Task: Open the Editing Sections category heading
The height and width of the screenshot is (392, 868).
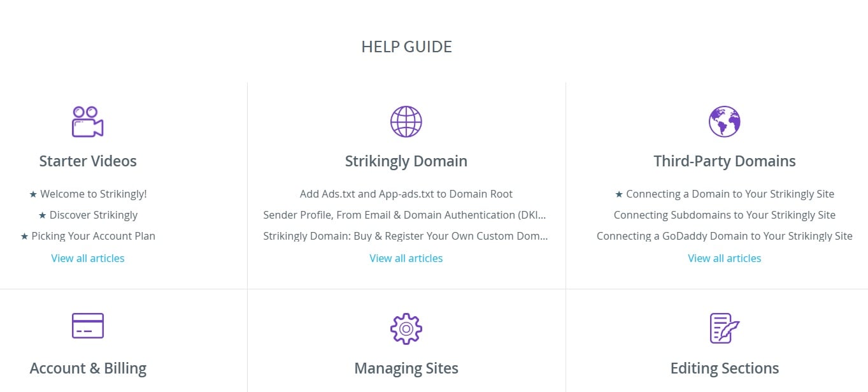Action: coord(725,368)
